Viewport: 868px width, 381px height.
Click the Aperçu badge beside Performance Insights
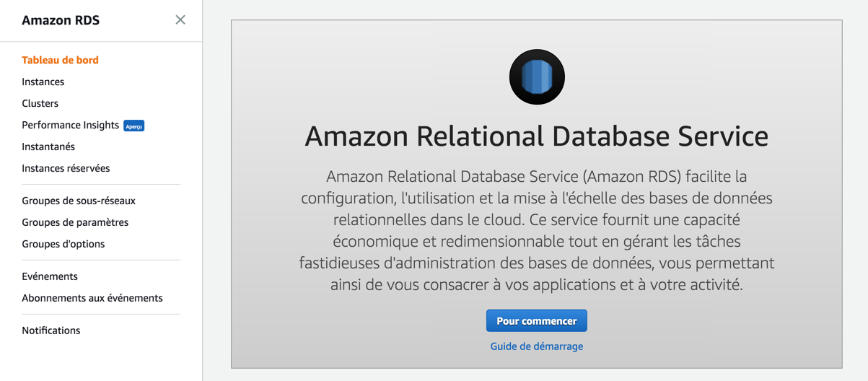coord(134,126)
